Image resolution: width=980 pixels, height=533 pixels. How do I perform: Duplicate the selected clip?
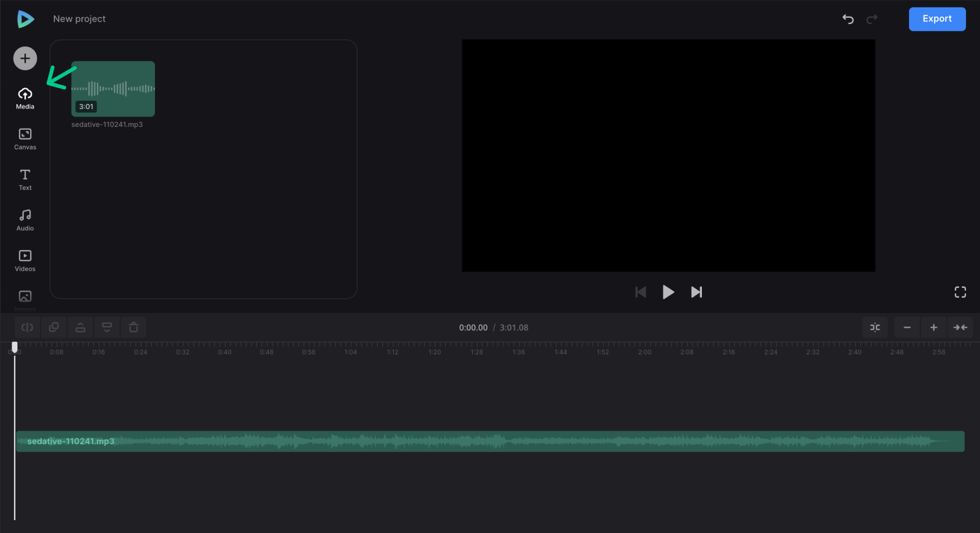pyautogui.click(x=54, y=327)
